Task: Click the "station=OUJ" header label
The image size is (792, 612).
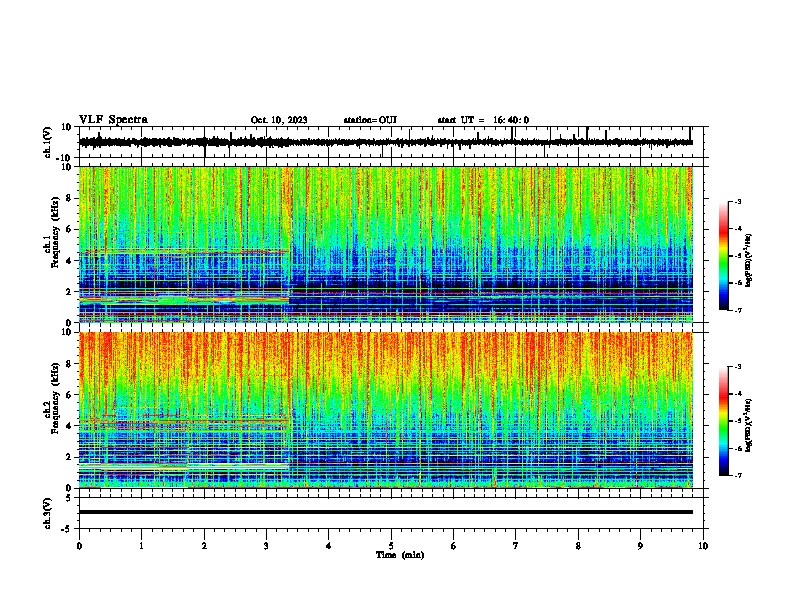Action: point(370,120)
